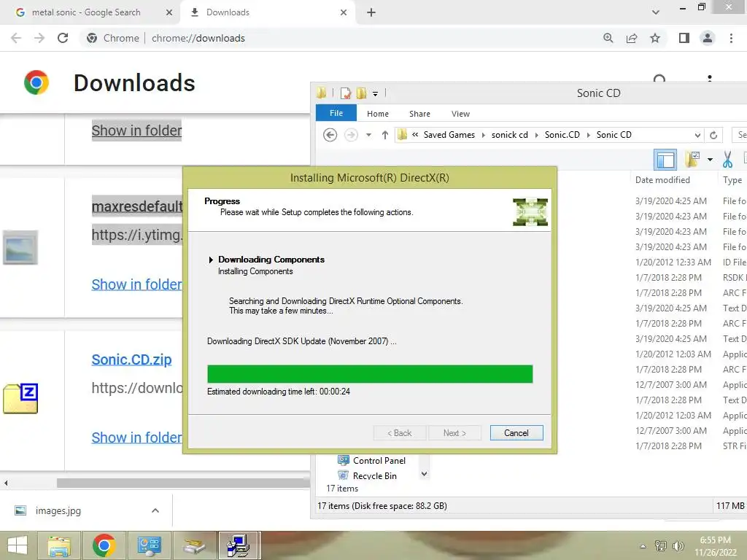The width and height of the screenshot is (747, 560).
Task: Click Explorer navigation pane scroll-down arrow
Action: click(424, 474)
